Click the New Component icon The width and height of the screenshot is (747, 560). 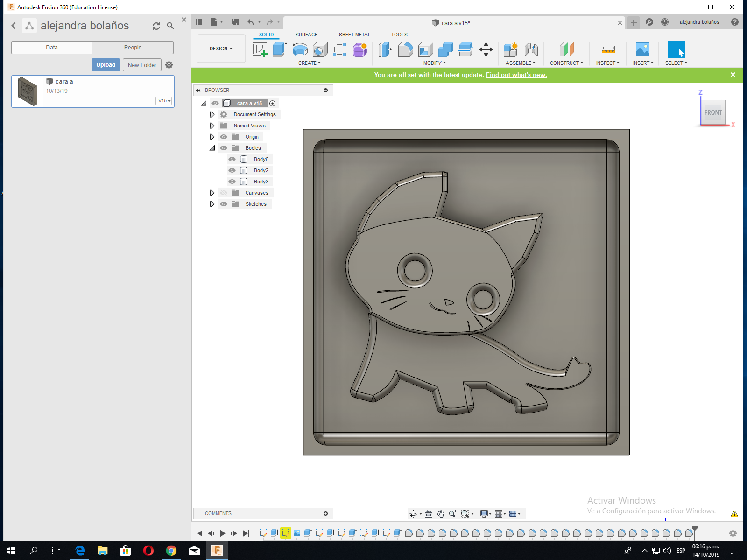pos(511,49)
